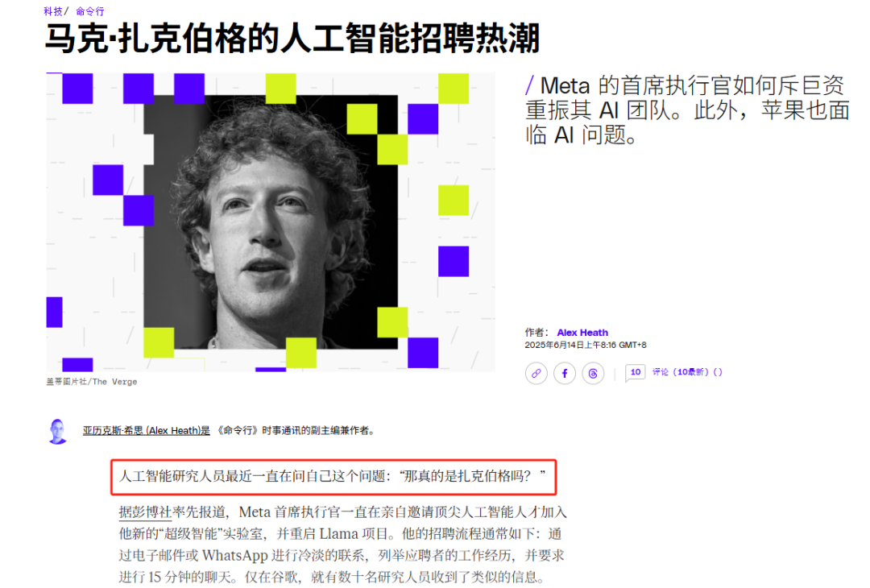Click the Zuckerberg hero image
Image resolution: width=870 pixels, height=588 pixels.
click(x=271, y=222)
